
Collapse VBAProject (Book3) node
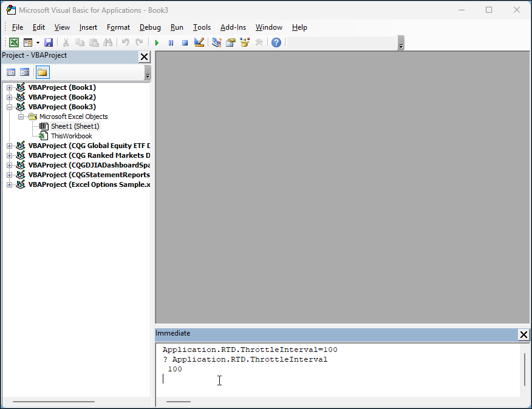[x=10, y=107]
